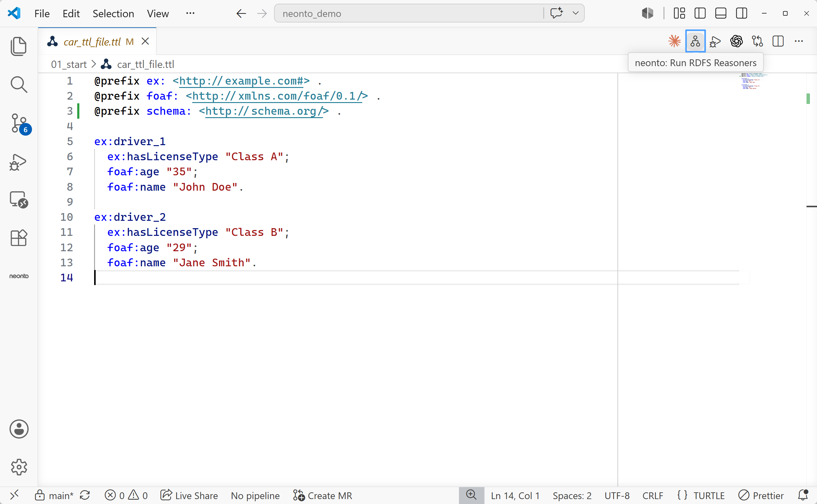Open the ChatGPT icon in editor toolbar
The height and width of the screenshot is (504, 817).
(x=736, y=41)
